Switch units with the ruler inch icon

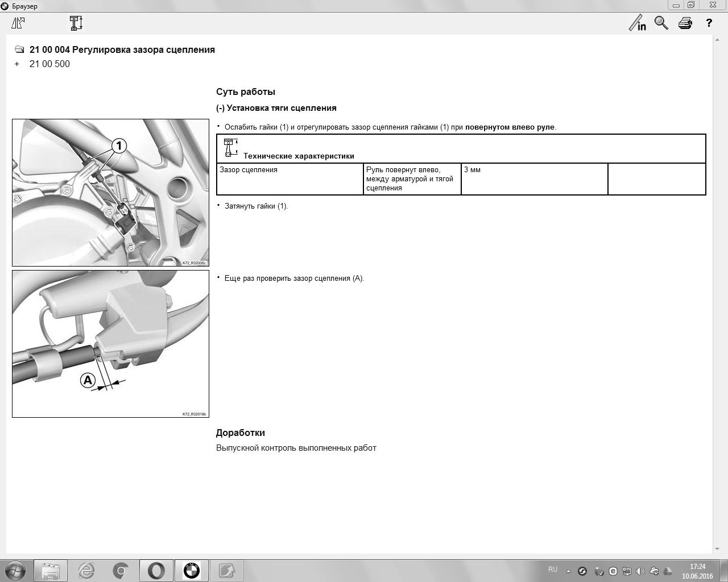pyautogui.click(x=637, y=23)
